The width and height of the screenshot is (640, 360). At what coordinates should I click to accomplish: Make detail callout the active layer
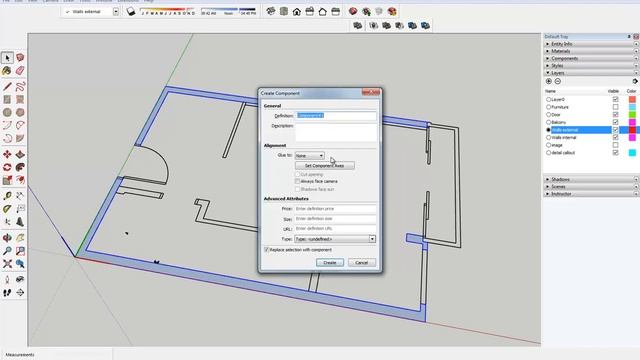548,153
